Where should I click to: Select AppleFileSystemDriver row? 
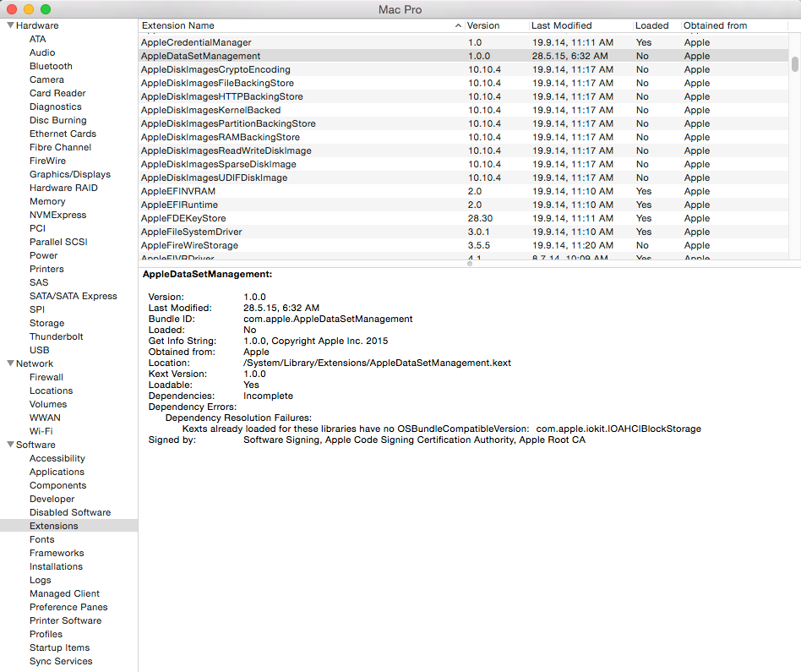click(463, 232)
